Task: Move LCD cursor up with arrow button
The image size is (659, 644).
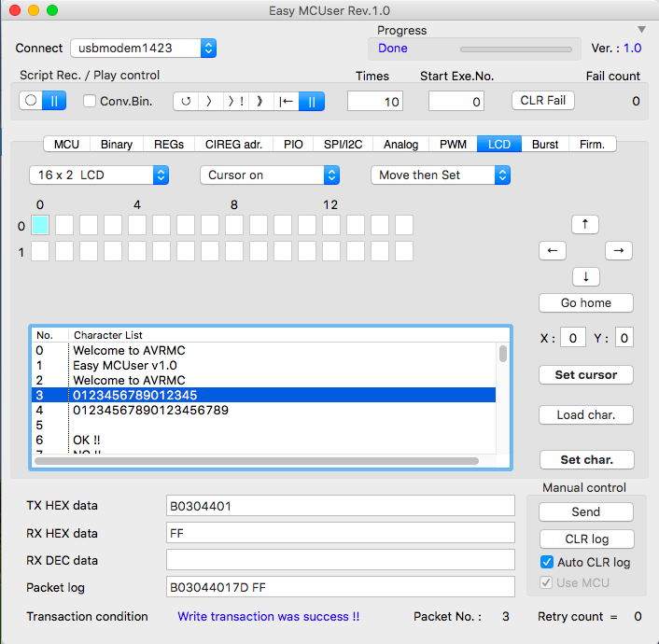Action: 585,225
